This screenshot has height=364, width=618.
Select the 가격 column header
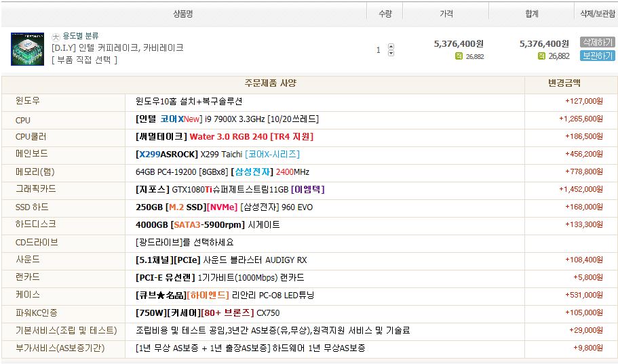coord(446,14)
